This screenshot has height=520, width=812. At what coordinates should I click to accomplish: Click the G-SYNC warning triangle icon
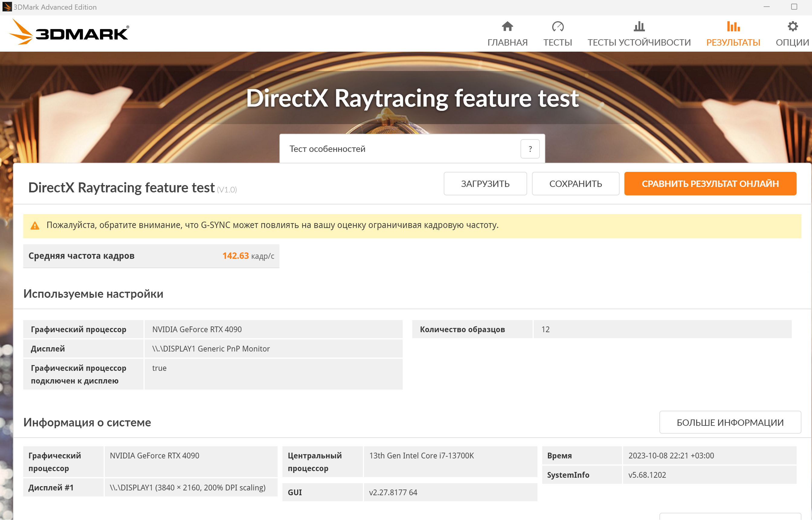(35, 226)
